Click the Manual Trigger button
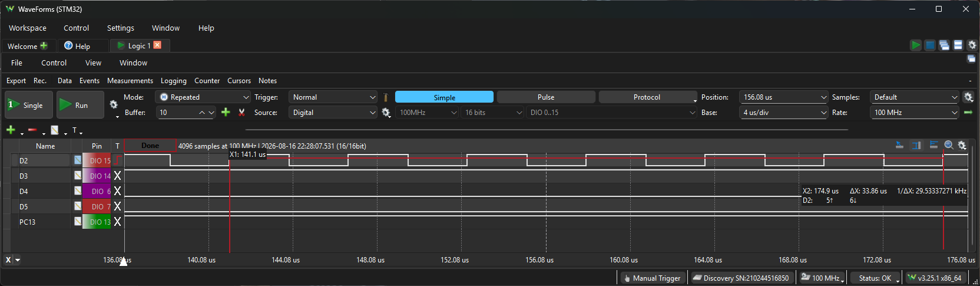Screen dimensions: 980x286 pyautogui.click(x=652, y=278)
